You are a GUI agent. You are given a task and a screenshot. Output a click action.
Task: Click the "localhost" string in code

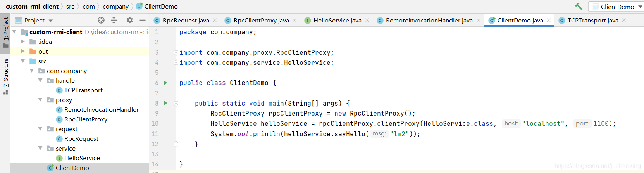[x=543, y=123]
